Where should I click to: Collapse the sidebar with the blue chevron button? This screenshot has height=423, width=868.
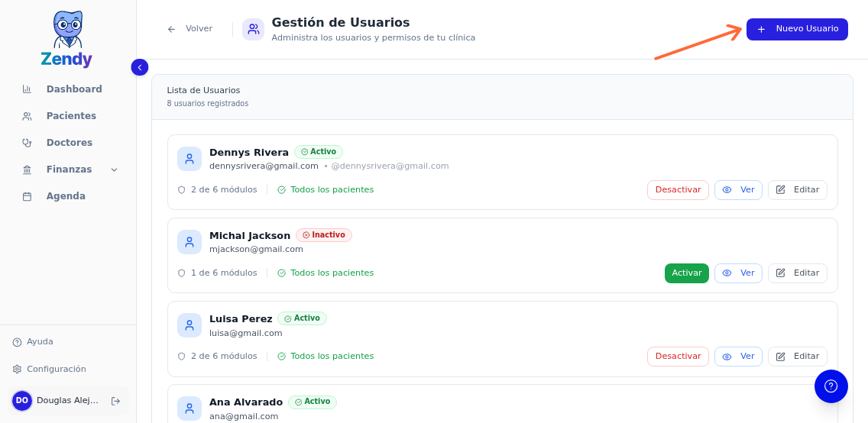point(140,67)
